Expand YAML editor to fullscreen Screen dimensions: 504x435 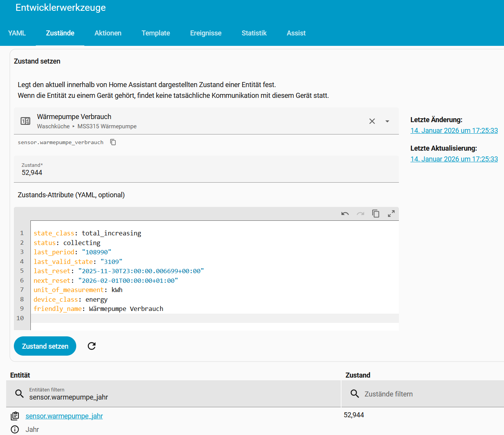391,214
